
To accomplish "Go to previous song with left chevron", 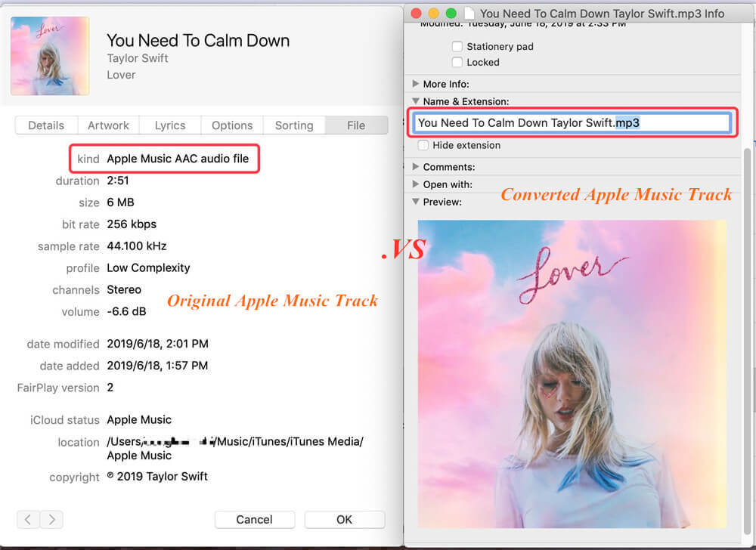I will (28, 520).
